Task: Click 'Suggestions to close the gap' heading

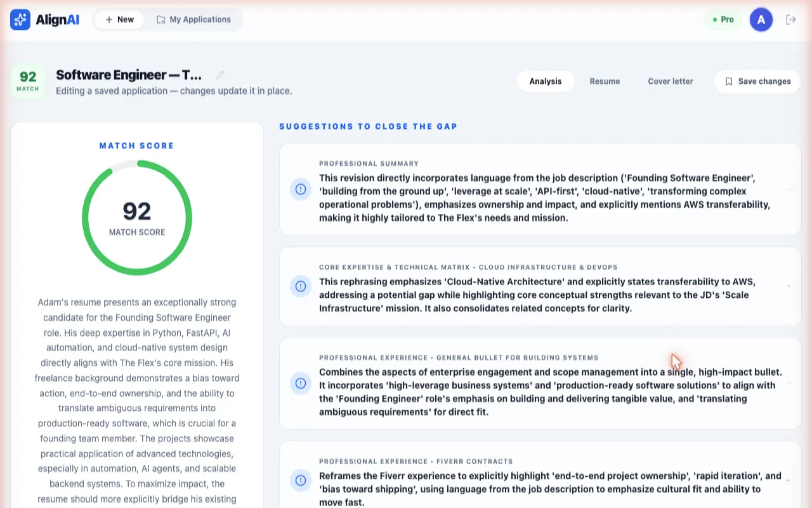Action: coord(369,126)
